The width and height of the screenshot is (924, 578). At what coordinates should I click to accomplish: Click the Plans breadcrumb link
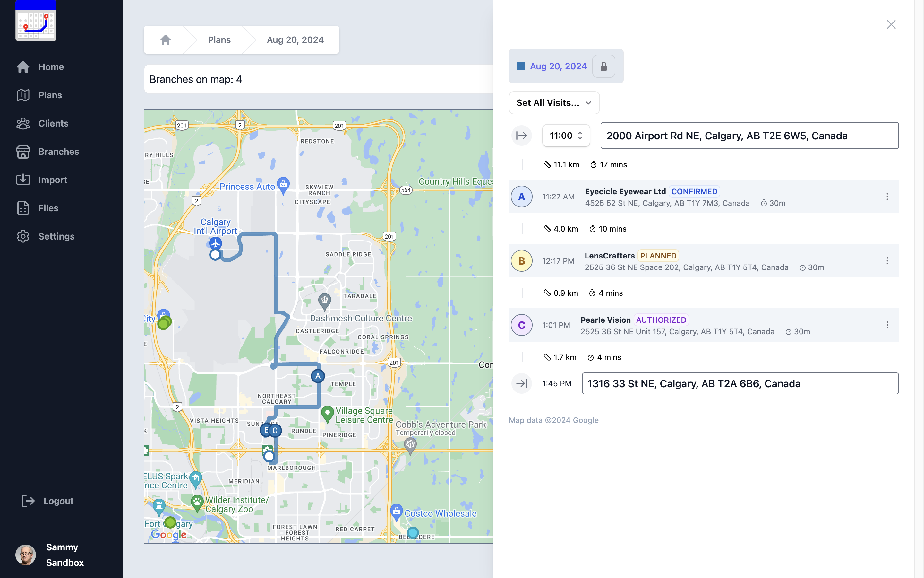pyautogui.click(x=219, y=40)
